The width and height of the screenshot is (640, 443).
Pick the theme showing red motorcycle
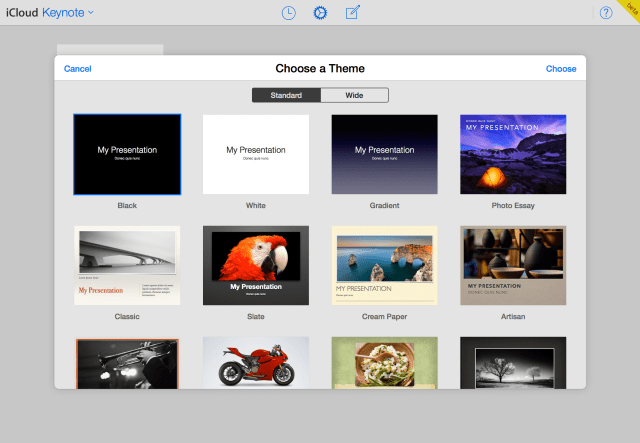pos(256,363)
